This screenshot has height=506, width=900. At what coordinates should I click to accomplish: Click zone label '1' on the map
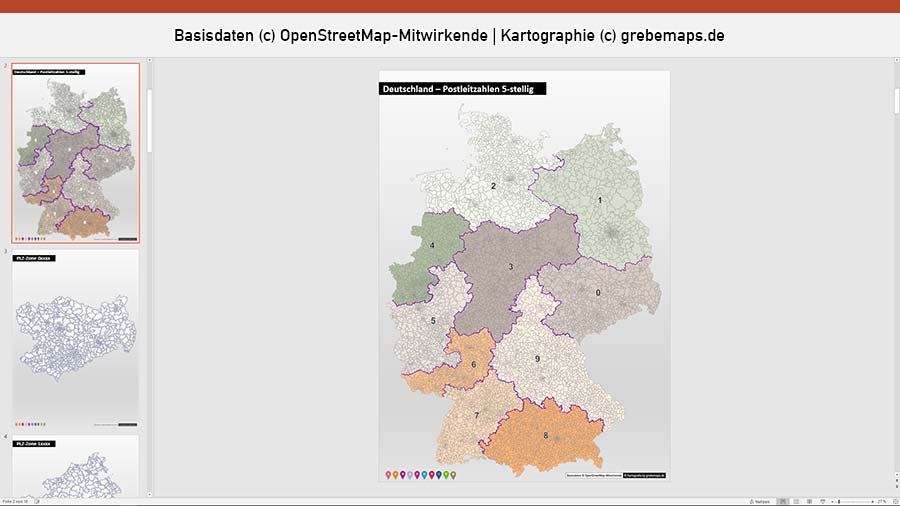(x=600, y=200)
